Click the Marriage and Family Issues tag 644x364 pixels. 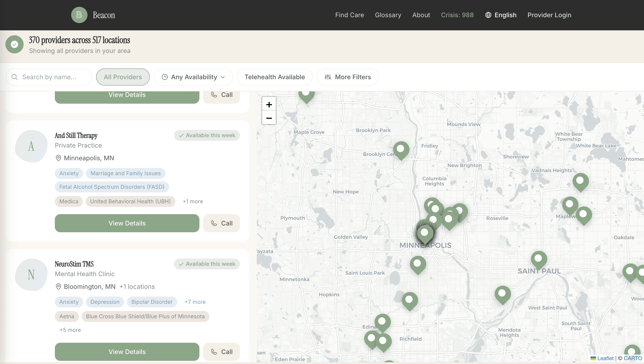126,173
